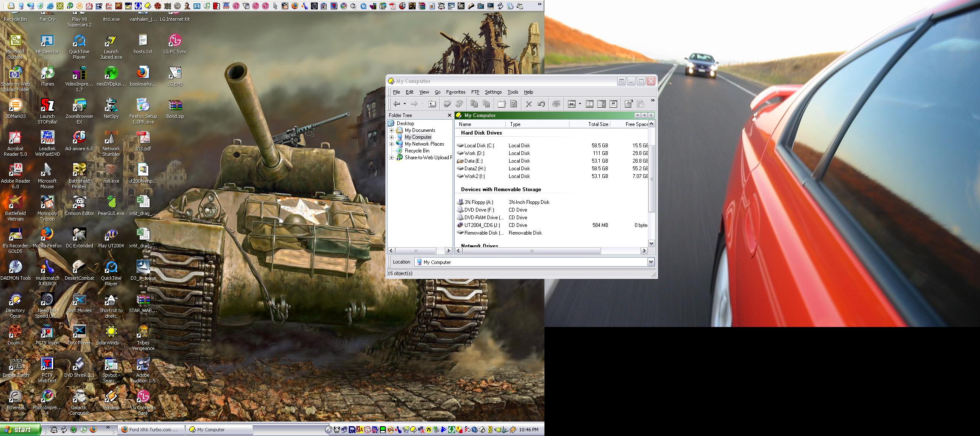Expand the My Documents tree node

[392, 130]
